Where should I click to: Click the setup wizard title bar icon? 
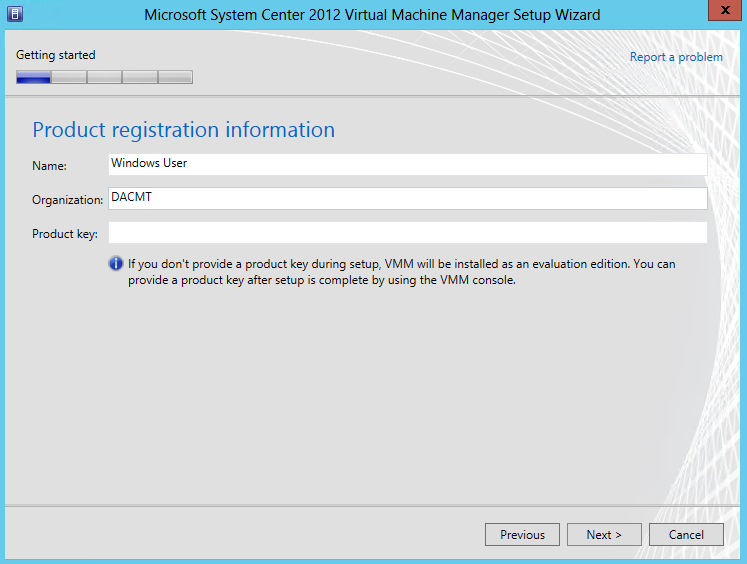tap(15, 14)
